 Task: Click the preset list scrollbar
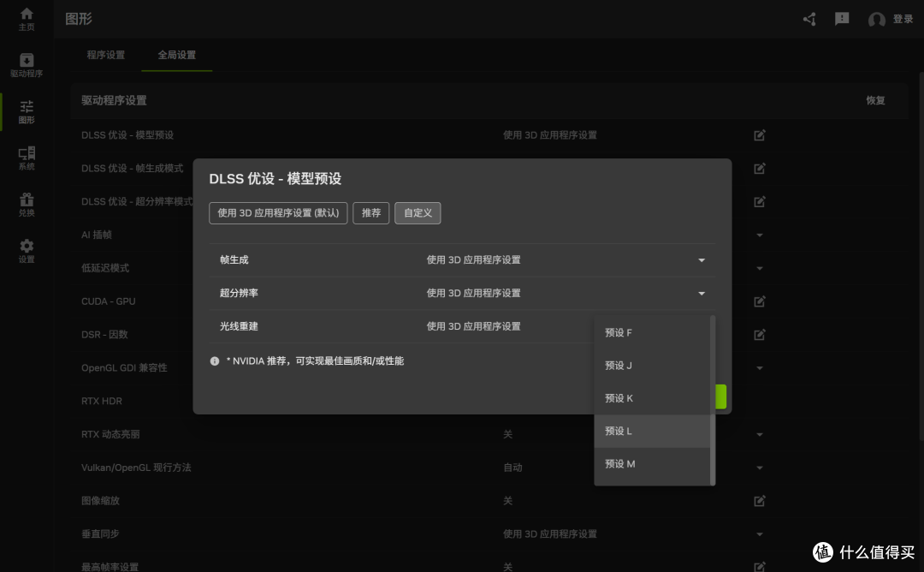[x=713, y=400]
